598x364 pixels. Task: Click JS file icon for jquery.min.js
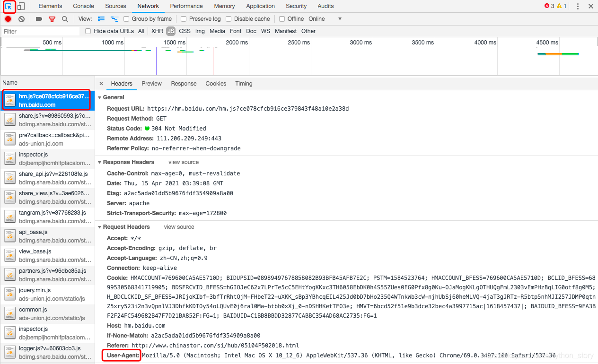click(x=10, y=294)
